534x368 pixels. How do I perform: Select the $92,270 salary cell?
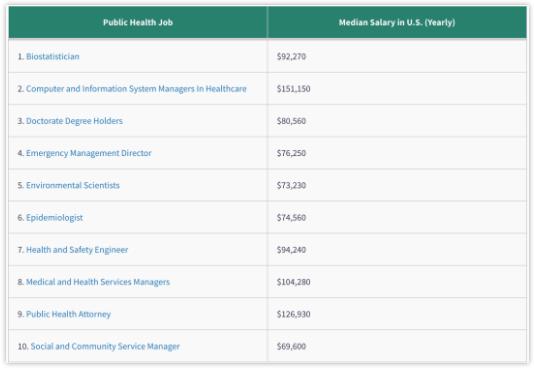(x=291, y=57)
